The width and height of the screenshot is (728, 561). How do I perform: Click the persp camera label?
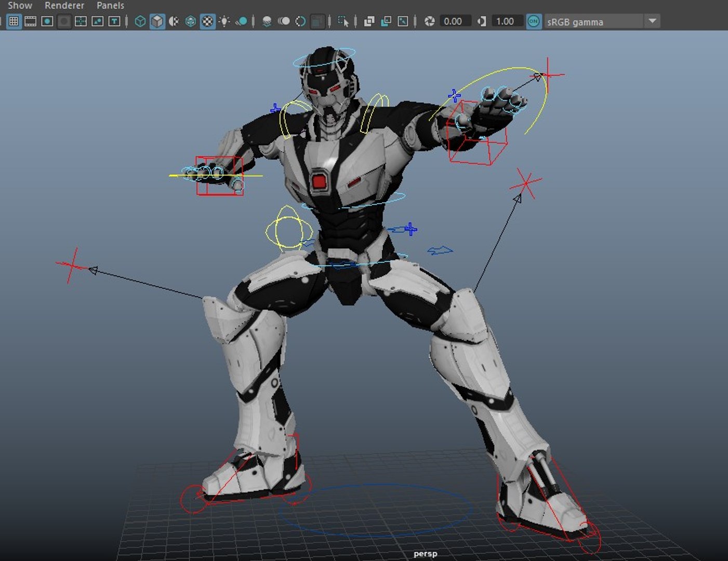coord(426,554)
